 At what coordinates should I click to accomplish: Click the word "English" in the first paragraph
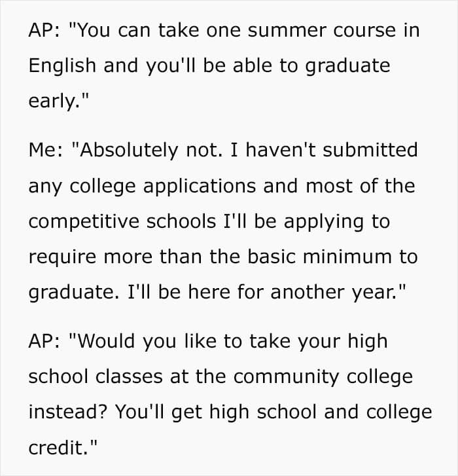tap(62, 65)
